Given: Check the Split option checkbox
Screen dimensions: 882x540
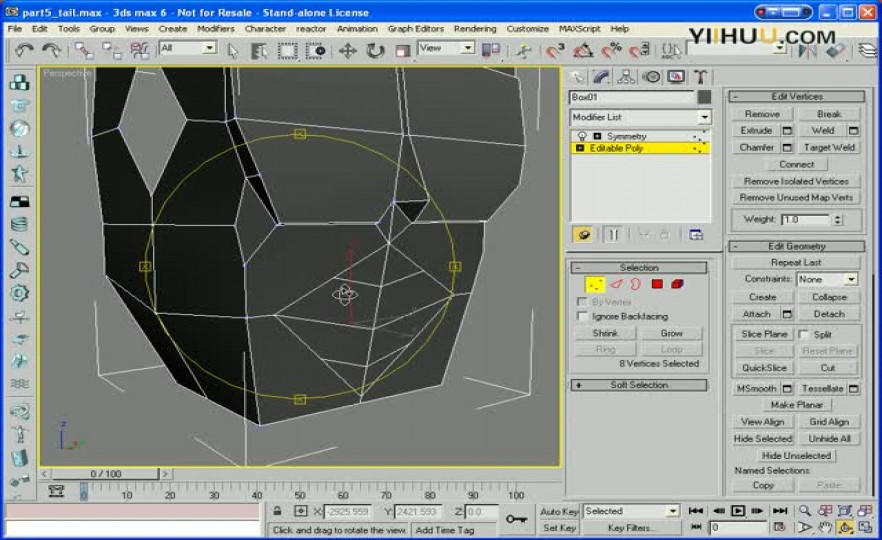Looking at the screenshot, I should 803,334.
